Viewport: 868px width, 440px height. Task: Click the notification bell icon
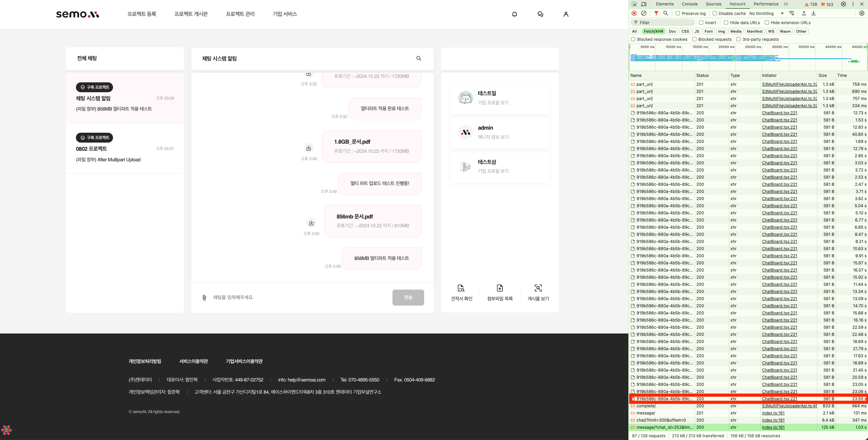click(x=514, y=14)
